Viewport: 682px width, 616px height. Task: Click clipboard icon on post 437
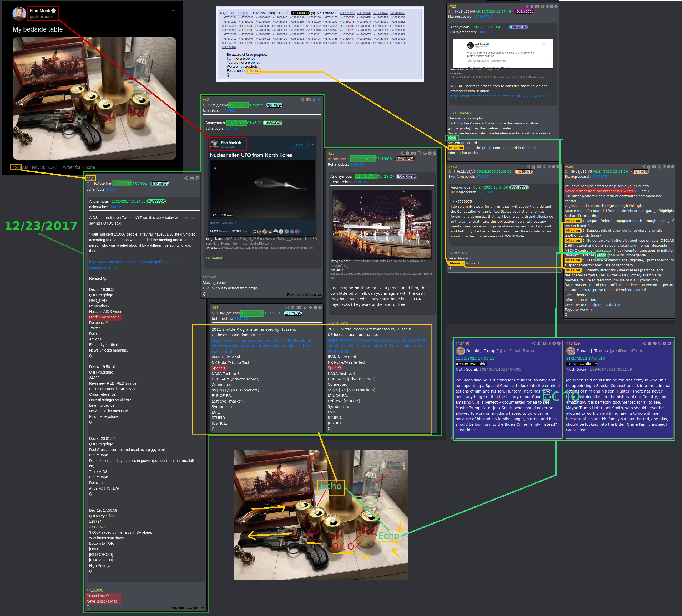click(407, 153)
